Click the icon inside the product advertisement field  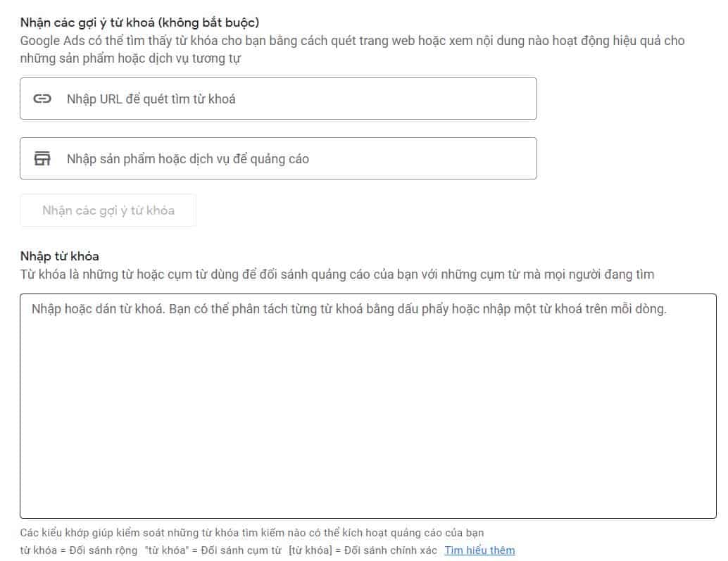[x=42, y=158]
